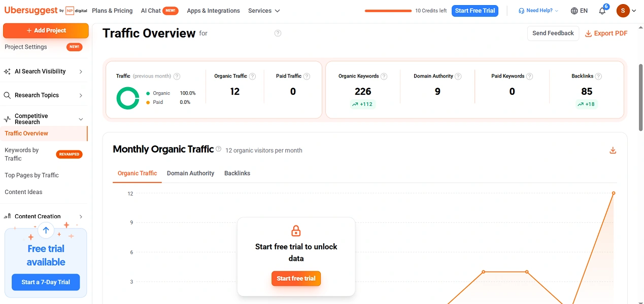Open notifications bell icon
The width and height of the screenshot is (644, 304).
(602, 11)
